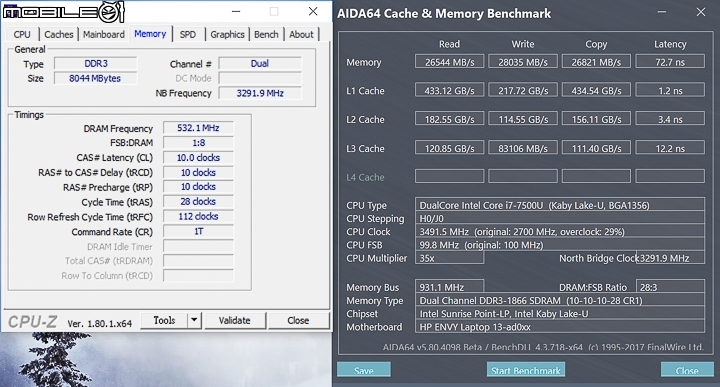
Task: Switch to the SPD tab
Action: click(x=187, y=34)
